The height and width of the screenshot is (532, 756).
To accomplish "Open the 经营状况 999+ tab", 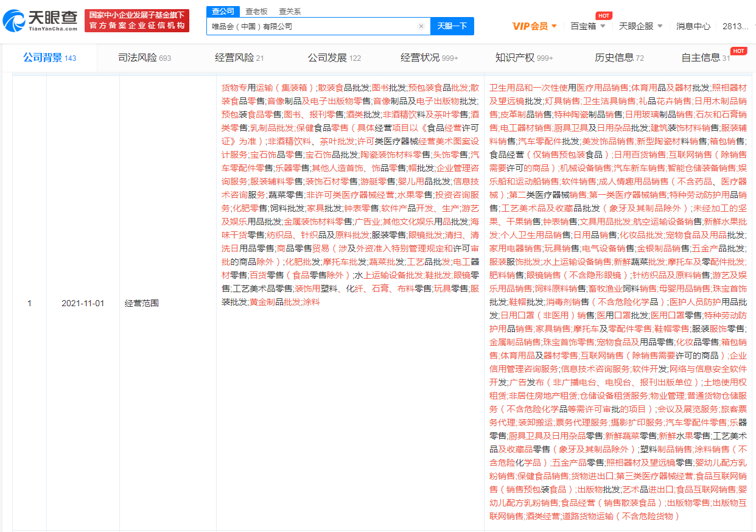I will click(429, 58).
